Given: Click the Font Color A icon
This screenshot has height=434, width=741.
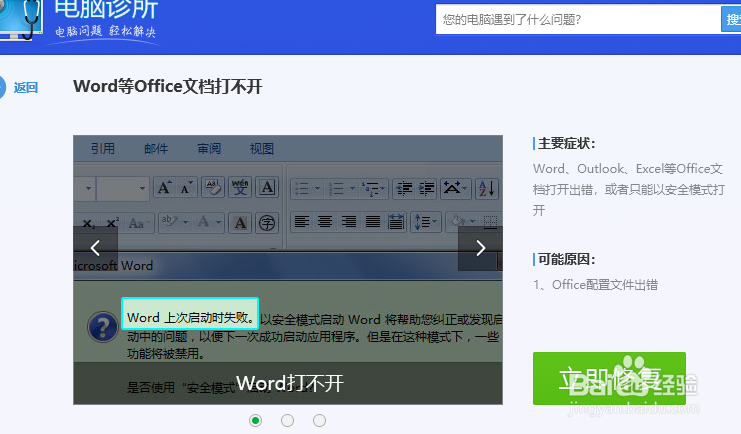Looking at the screenshot, I should [204, 221].
